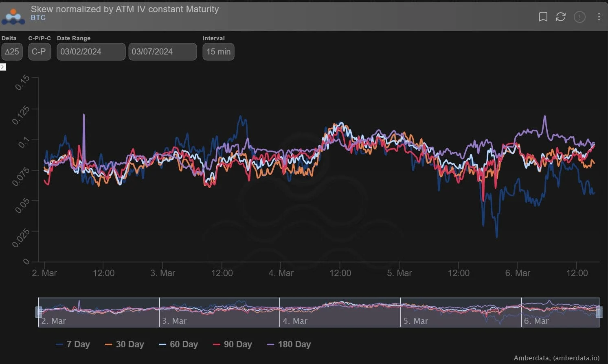Toggle the 7 Day series in legend
Image resolution: width=608 pixels, height=364 pixels.
coord(73,344)
